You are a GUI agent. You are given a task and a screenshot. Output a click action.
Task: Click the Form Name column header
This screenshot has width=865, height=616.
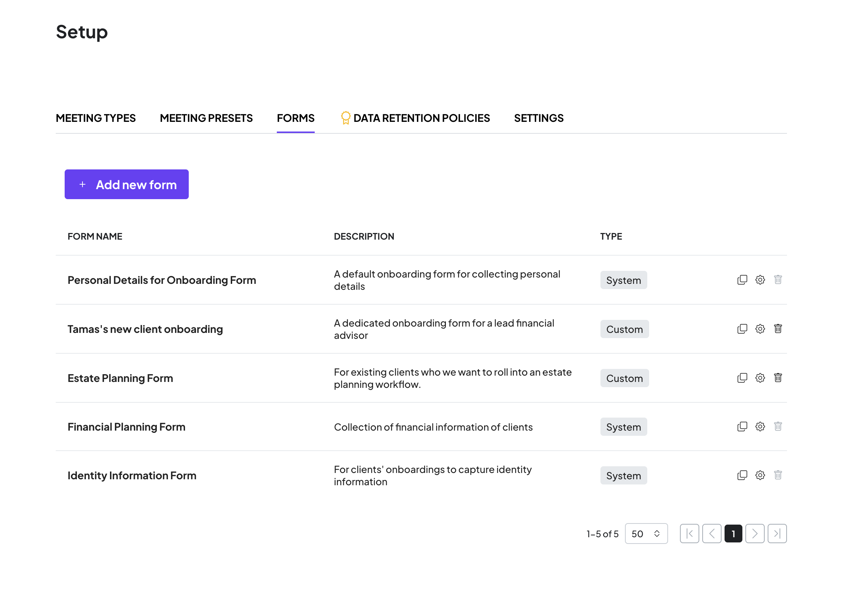tap(95, 236)
